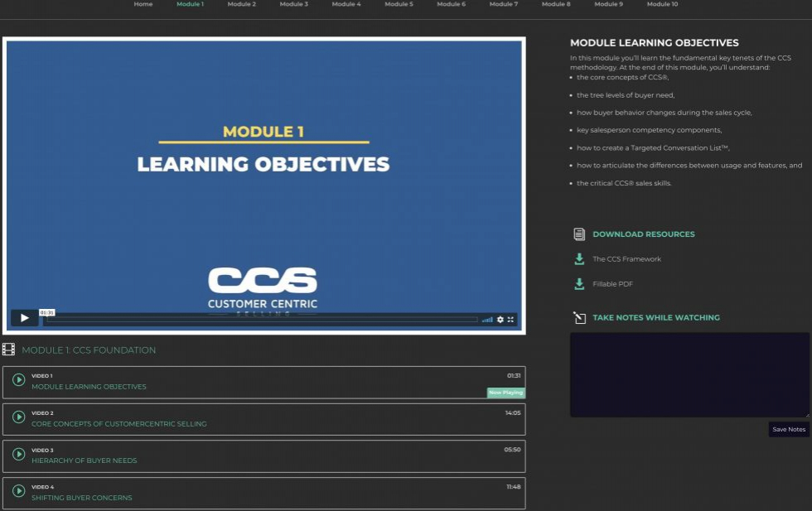Open Hierarchy of Buyer Needs video
Viewport: 812px width, 511px height.
85,460
